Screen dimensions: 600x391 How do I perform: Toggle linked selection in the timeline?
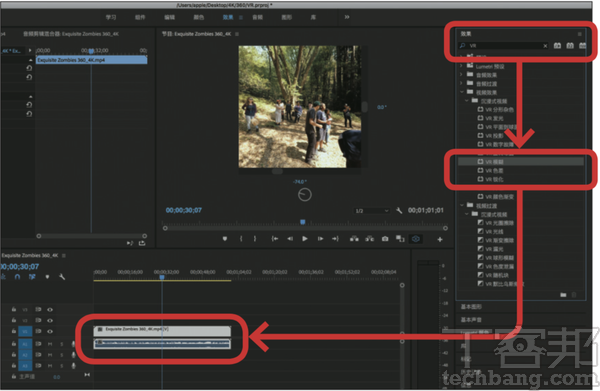click(x=32, y=277)
